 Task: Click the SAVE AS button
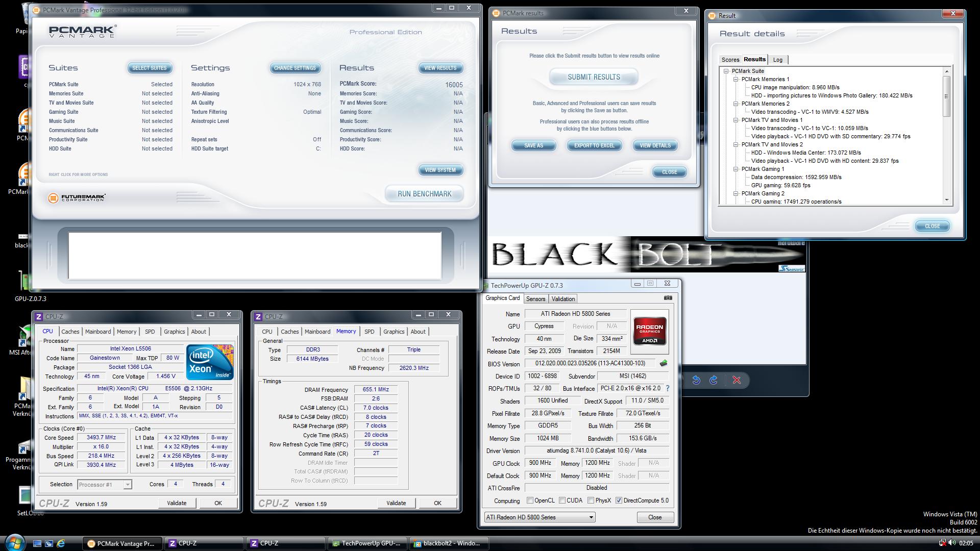533,145
